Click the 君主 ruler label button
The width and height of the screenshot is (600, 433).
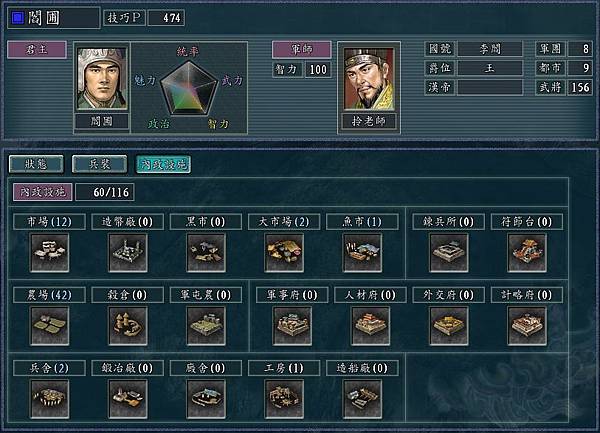click(37, 50)
